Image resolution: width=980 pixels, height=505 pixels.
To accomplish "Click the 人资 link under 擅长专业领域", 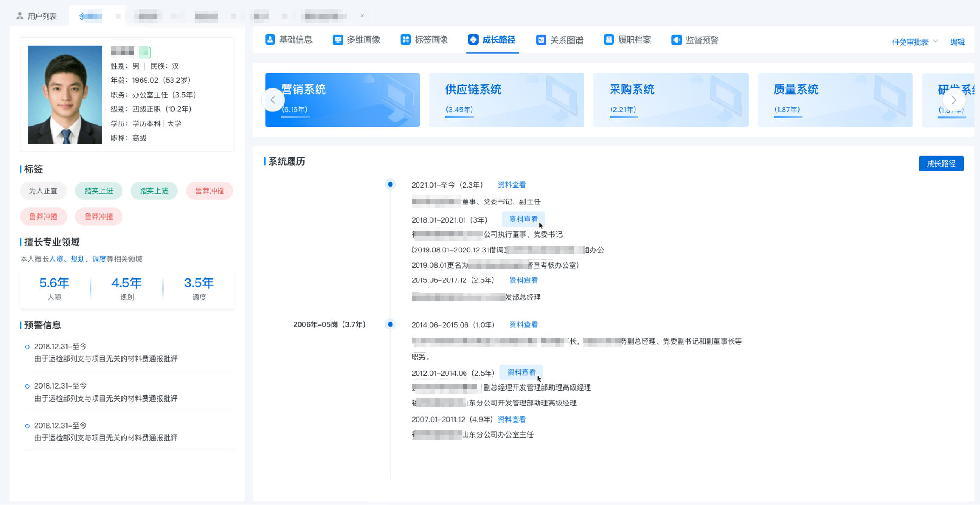I will point(55,259).
